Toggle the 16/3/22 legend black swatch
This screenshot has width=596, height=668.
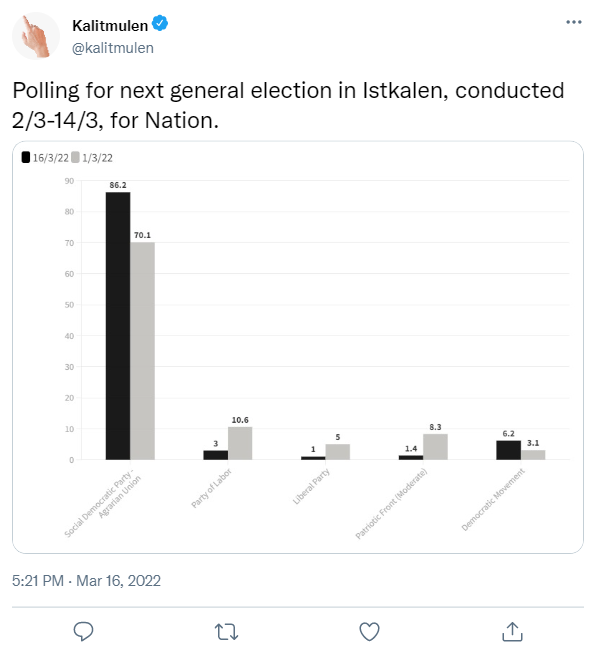(x=26, y=157)
